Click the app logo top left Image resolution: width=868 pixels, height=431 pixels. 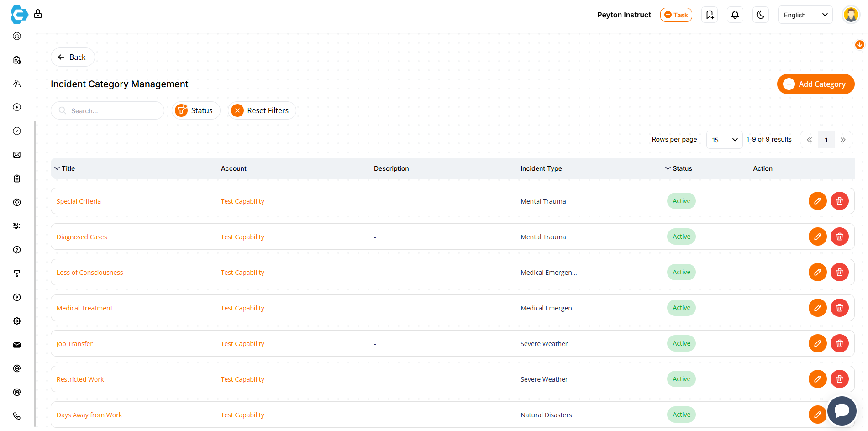pyautogui.click(x=18, y=15)
